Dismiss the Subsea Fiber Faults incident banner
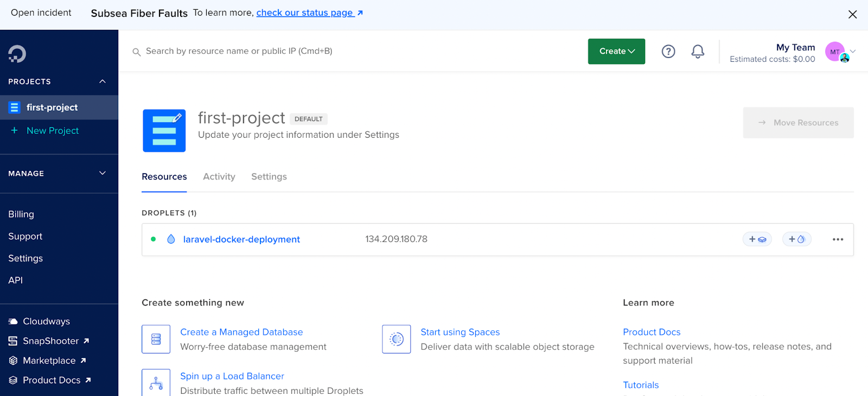Image resolution: width=868 pixels, height=396 pixels. (853, 15)
